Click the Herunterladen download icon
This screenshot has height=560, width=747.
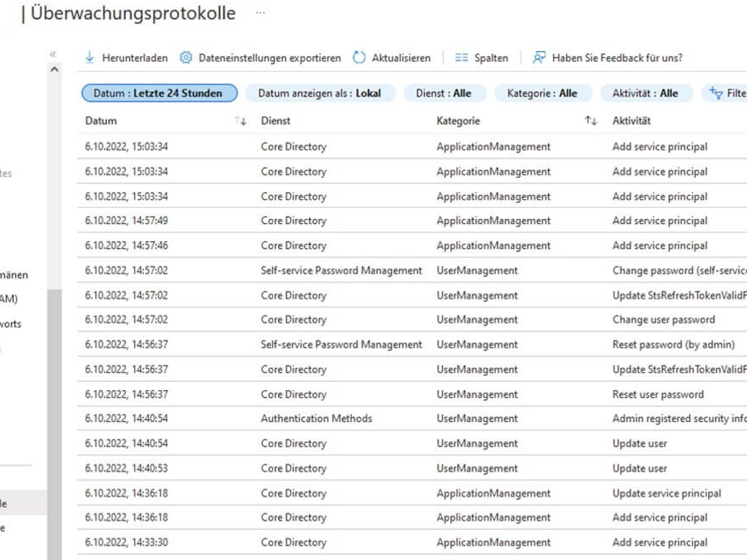coord(90,57)
